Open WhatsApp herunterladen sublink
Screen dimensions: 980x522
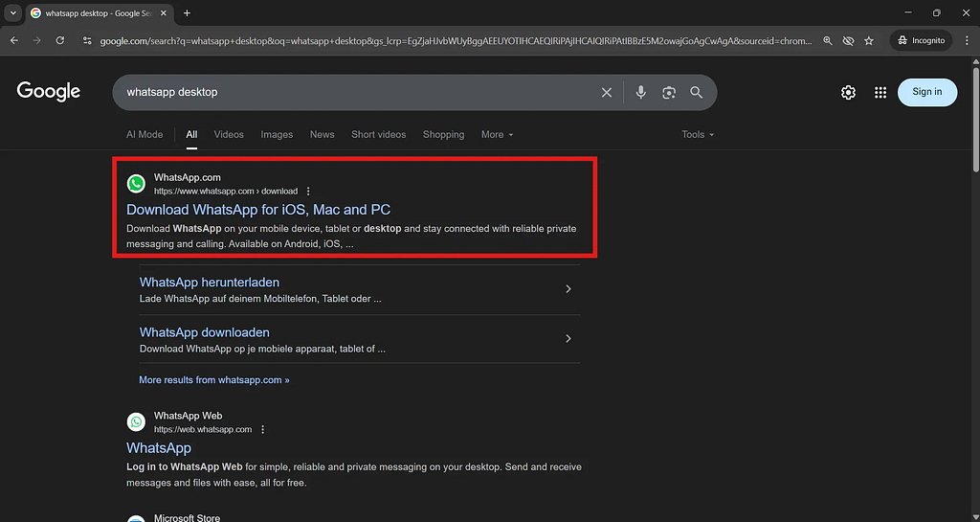pyautogui.click(x=210, y=282)
